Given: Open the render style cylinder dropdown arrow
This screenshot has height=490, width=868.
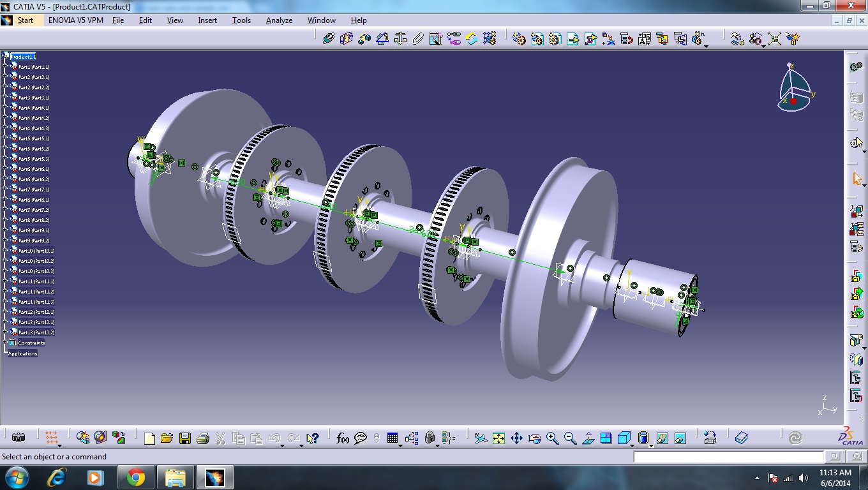Looking at the screenshot, I should coord(652,445).
